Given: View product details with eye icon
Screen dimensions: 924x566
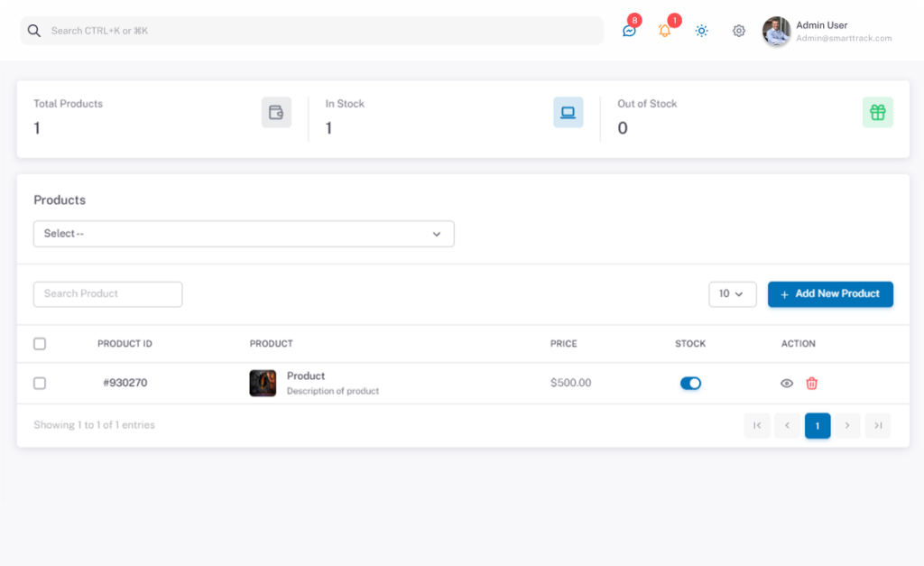Looking at the screenshot, I should point(787,384).
